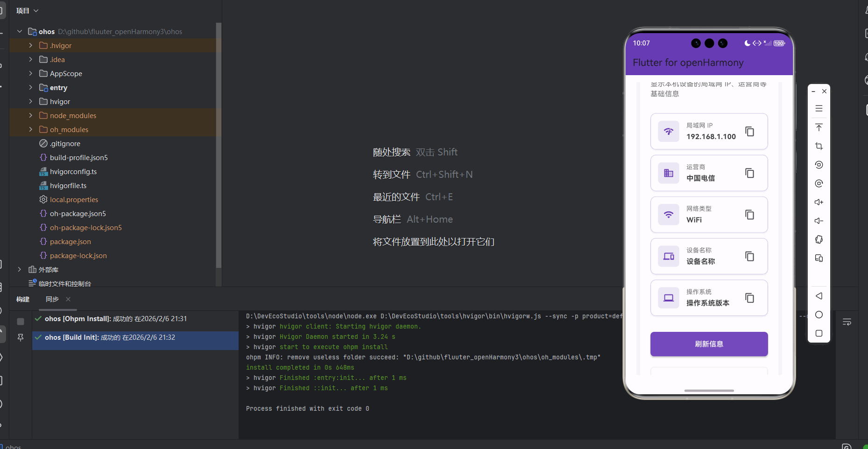The width and height of the screenshot is (868, 449).
Task: Copy the 局域网 IP value in the emulator
Action: click(749, 132)
